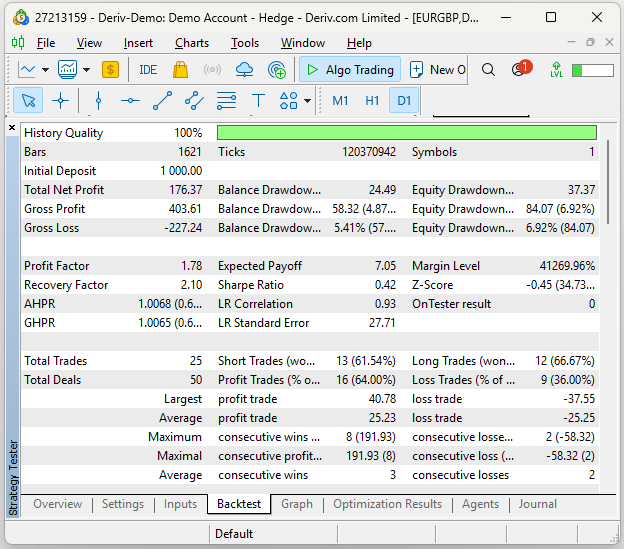Switch to the Settings tab

[x=123, y=504]
